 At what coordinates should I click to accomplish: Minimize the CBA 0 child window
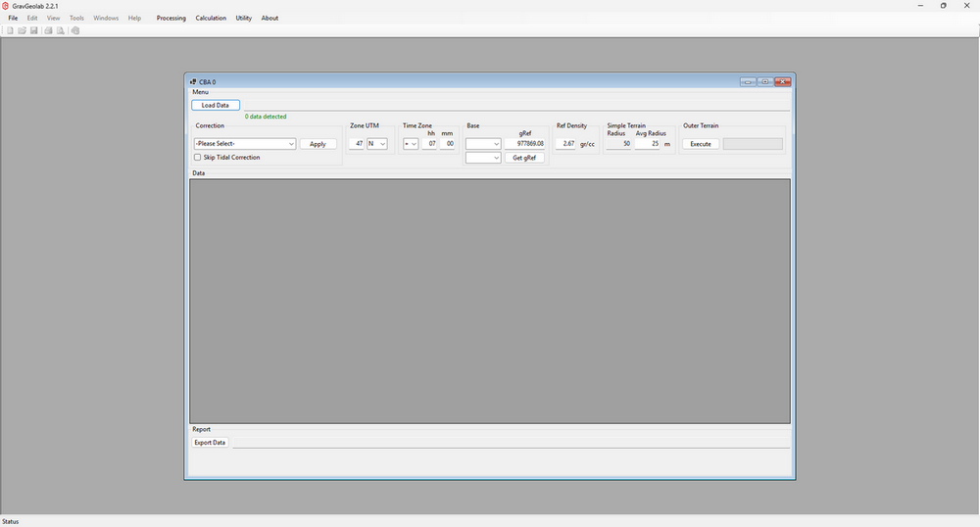click(x=748, y=82)
